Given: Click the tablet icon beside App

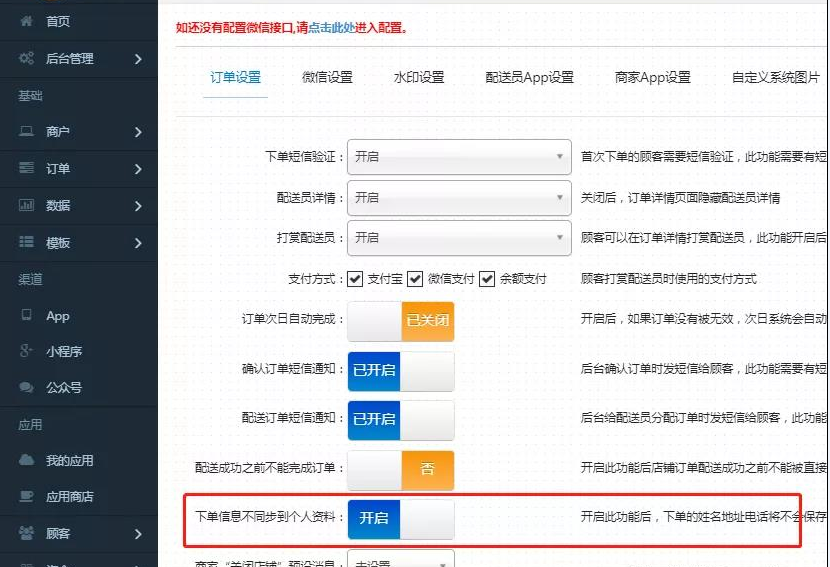Looking at the screenshot, I should [x=26, y=315].
